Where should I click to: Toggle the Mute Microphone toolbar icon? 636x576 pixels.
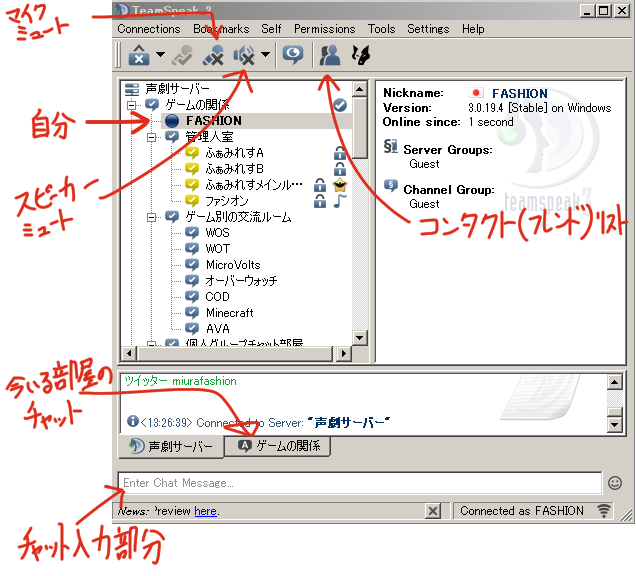coord(213,55)
